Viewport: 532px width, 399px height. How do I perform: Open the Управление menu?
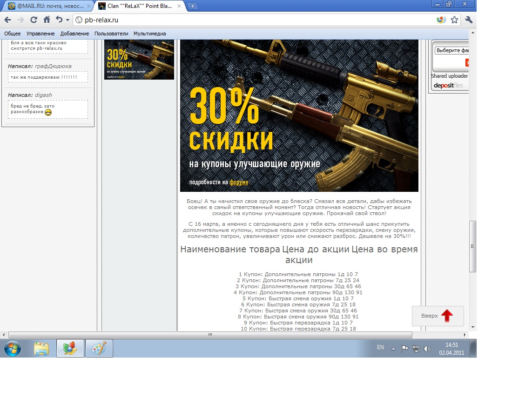coord(40,34)
